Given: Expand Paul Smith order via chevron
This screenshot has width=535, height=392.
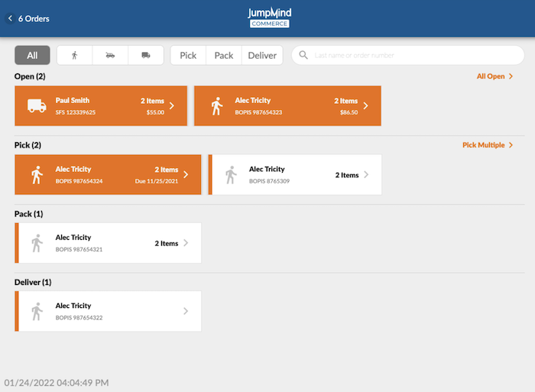Looking at the screenshot, I should pos(172,106).
